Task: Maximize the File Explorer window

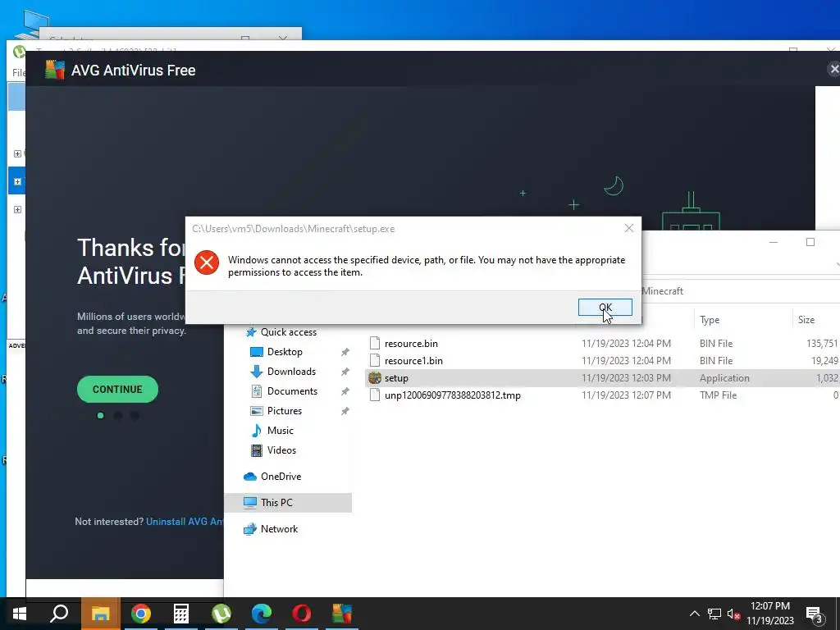Action: [x=810, y=242]
